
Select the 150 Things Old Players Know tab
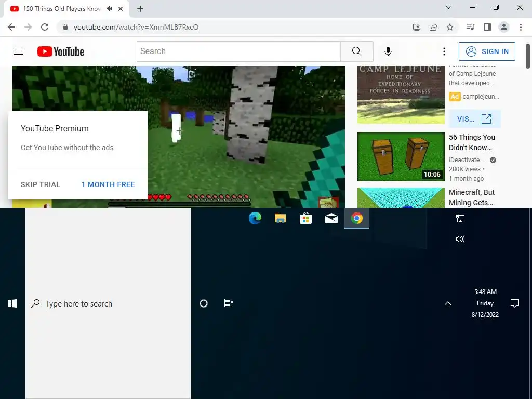[61, 9]
